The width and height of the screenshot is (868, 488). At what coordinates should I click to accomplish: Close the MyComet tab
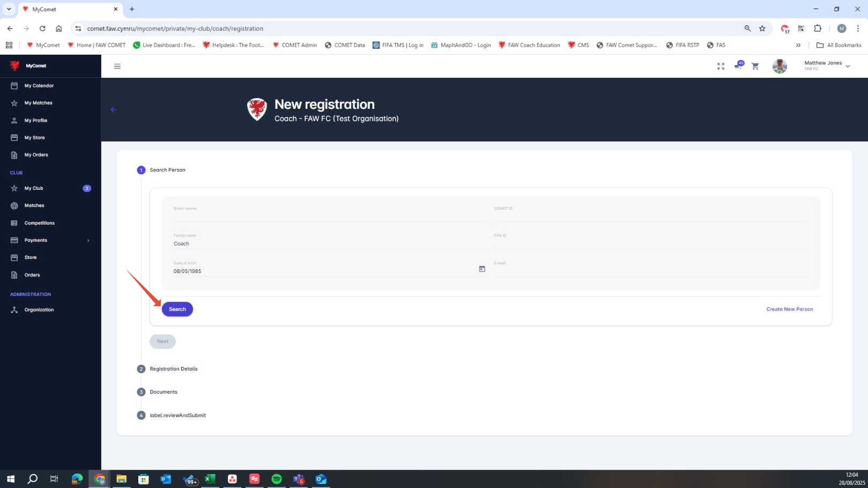point(115,9)
